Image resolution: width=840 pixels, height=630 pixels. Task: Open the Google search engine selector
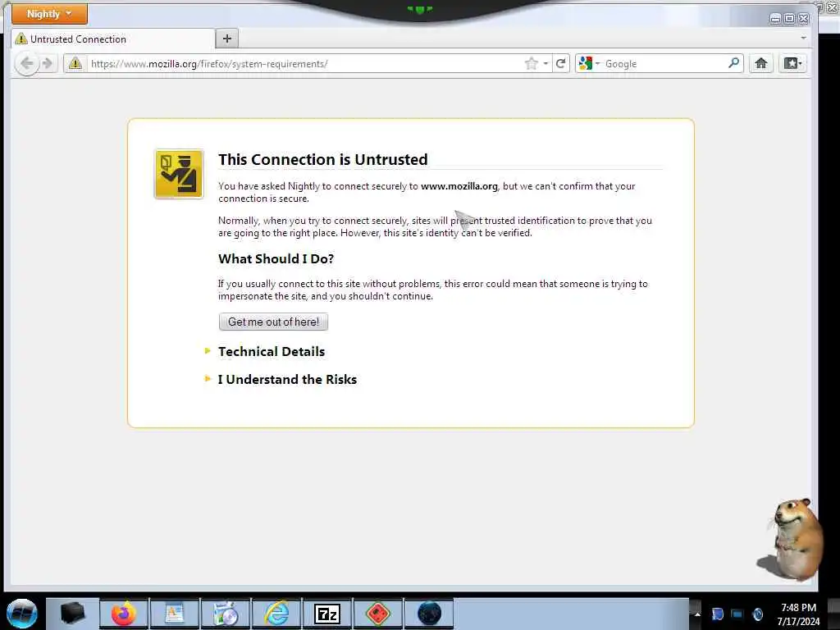pyautogui.click(x=589, y=64)
